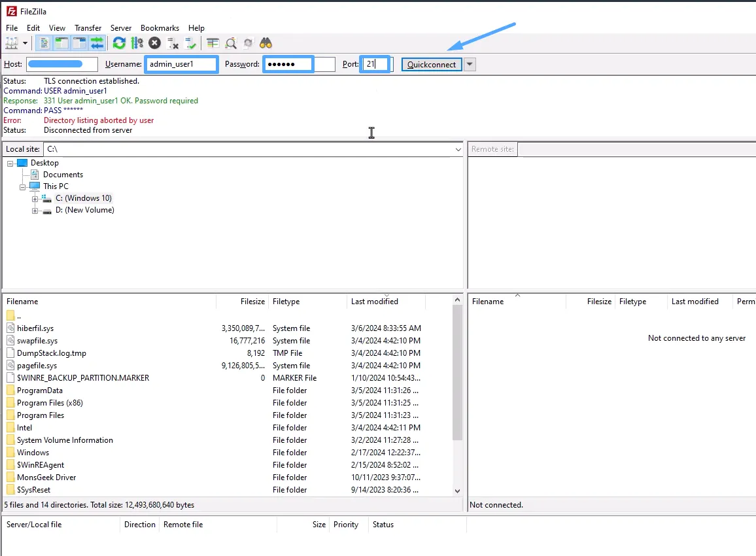Open Quickconnect history dropdown arrow
Screen dimensions: 756x556
pyautogui.click(x=470, y=64)
